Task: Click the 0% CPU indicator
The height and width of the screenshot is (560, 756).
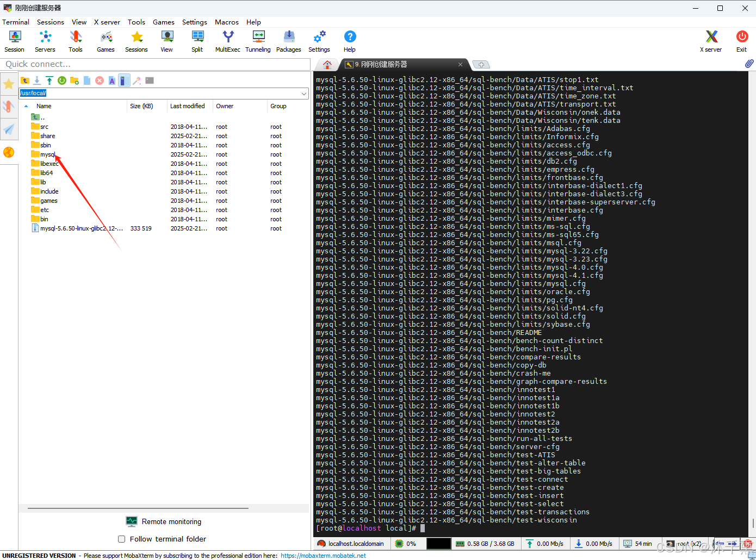Action: point(406,544)
